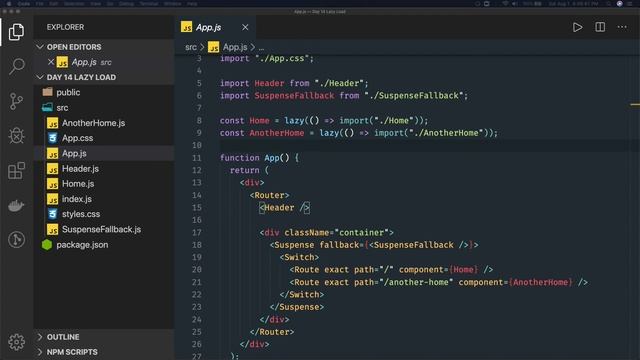Click the <Header /> tag on line 15
Viewport: 640px width, 360px height.
(x=284, y=208)
